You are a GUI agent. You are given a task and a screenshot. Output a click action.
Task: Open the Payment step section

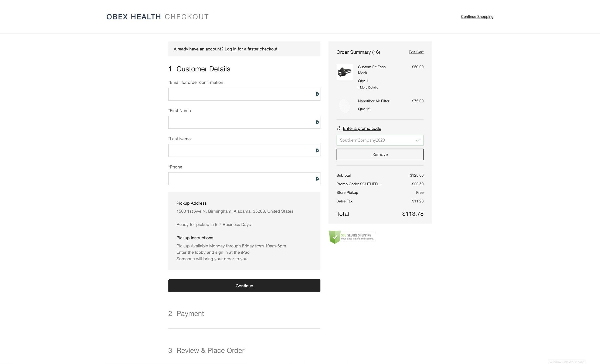(190, 314)
